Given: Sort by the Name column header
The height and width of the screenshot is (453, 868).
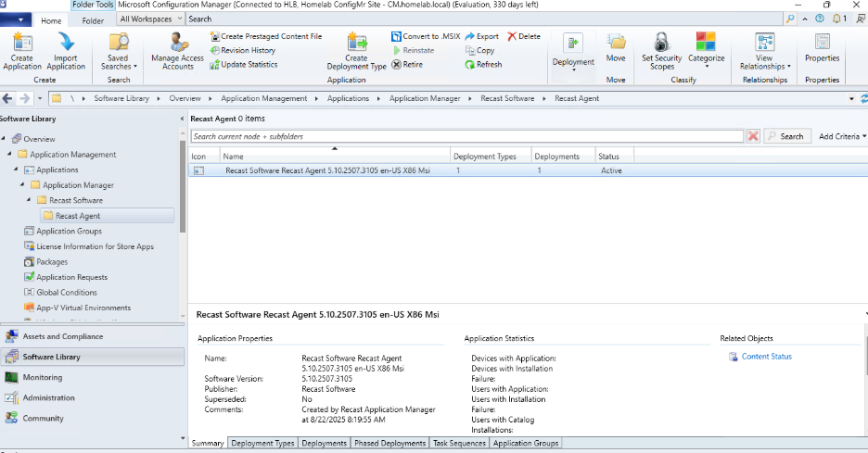Looking at the screenshot, I should click(335, 156).
